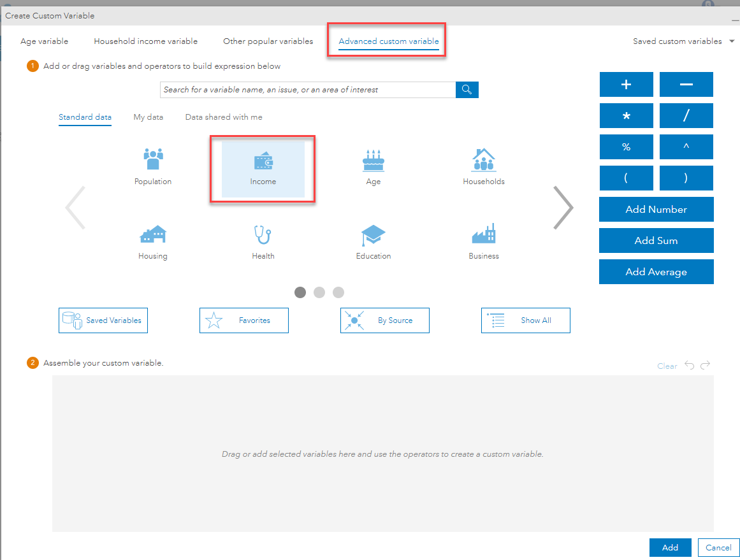This screenshot has height=560, width=740.
Task: Click the search magnifier icon
Action: (x=467, y=89)
